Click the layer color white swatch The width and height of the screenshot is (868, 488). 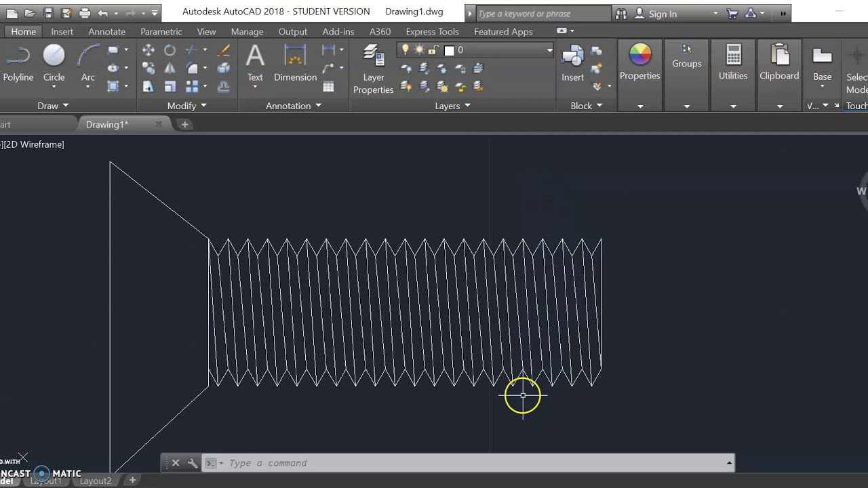pyautogui.click(x=449, y=51)
